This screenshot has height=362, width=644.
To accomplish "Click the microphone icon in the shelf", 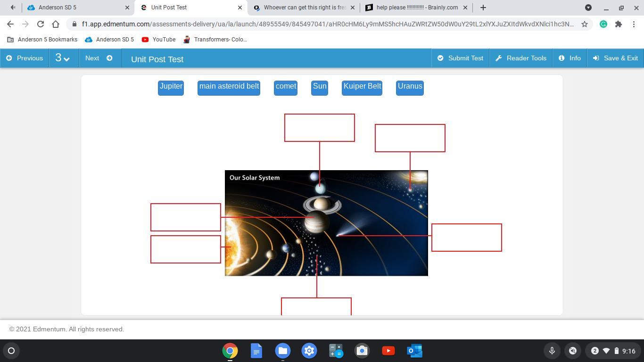I will point(552,351).
